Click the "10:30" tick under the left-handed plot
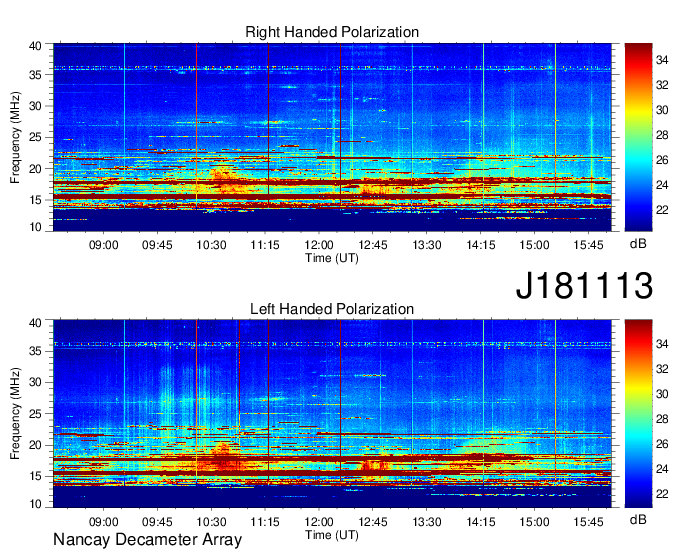The height and width of the screenshot is (552, 680). click(211, 522)
